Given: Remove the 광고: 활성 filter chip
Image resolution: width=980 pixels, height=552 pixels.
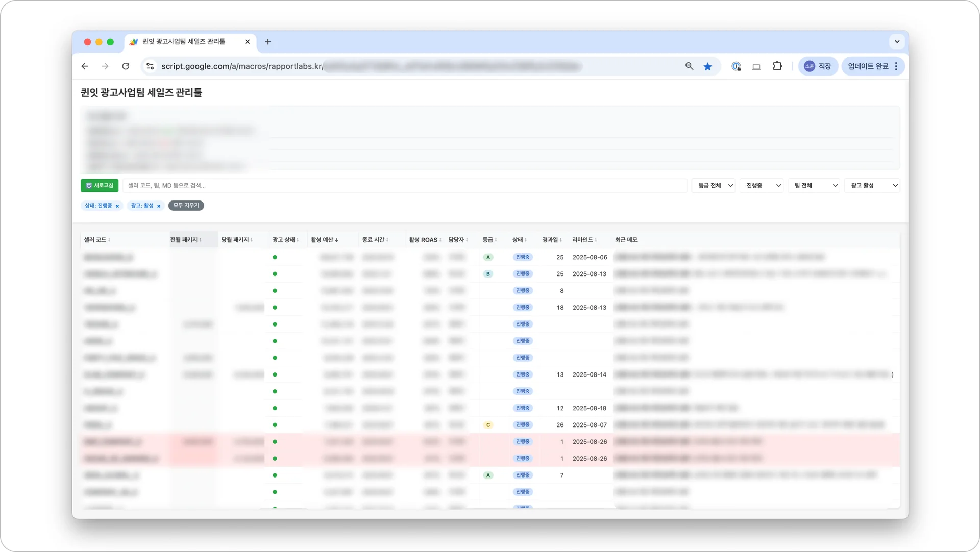Looking at the screenshot, I should 159,206.
